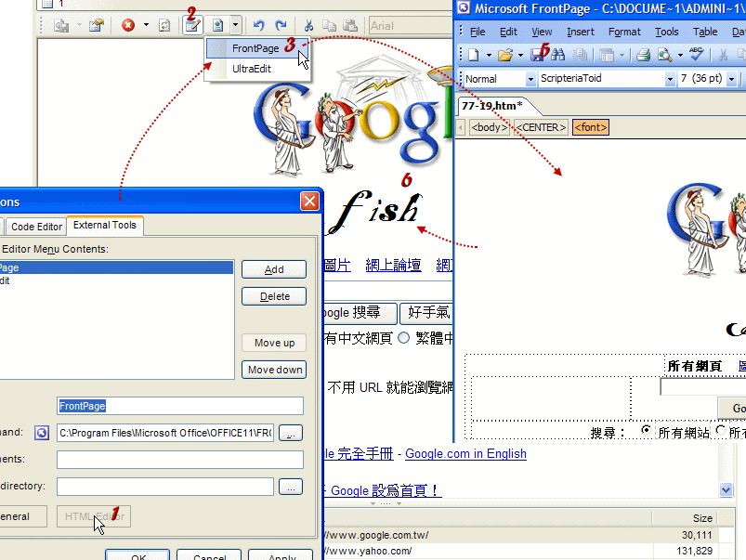Click the FrontPage name text field
The width and height of the screenshot is (746, 560).
pyautogui.click(x=180, y=406)
